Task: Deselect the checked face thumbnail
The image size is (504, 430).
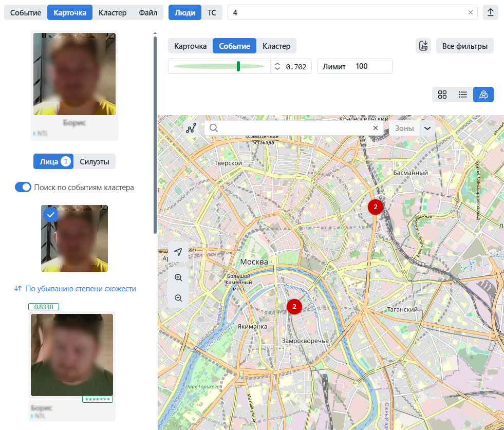Action: tap(50, 215)
